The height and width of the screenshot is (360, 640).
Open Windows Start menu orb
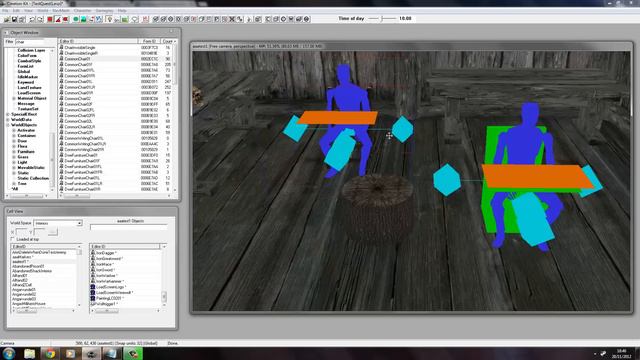click(x=9, y=353)
